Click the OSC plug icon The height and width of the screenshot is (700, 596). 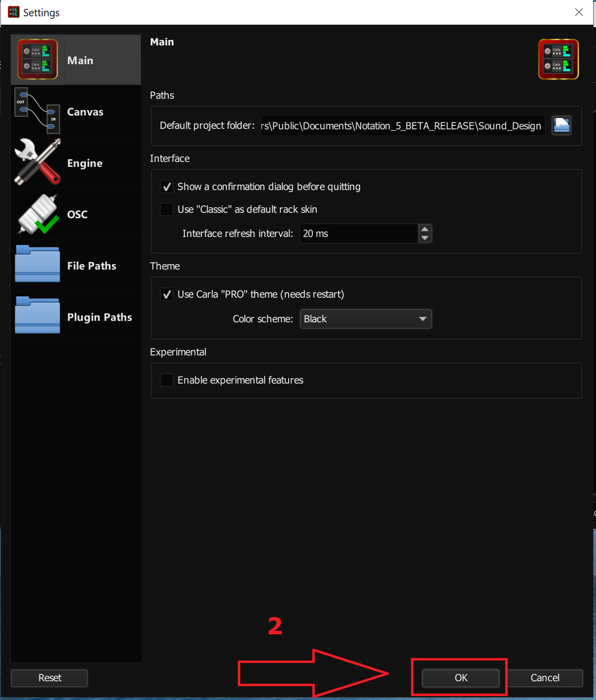[37, 214]
